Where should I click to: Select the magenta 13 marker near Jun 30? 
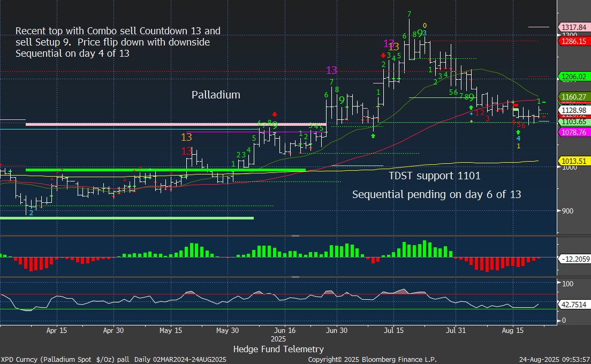331,70
